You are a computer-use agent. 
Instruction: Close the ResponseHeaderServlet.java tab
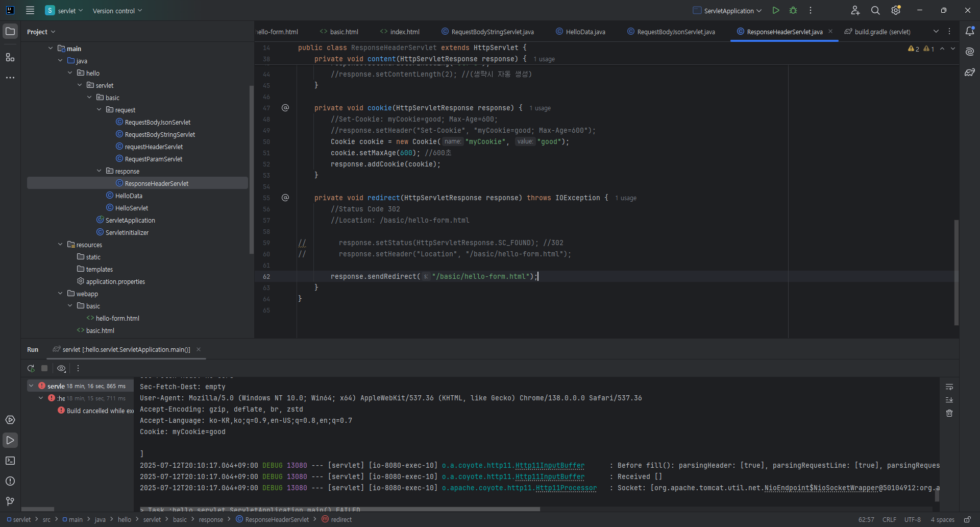pyautogui.click(x=830, y=32)
